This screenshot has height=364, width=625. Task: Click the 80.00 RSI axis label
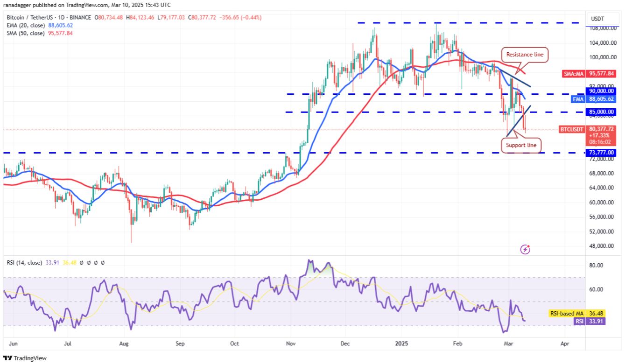point(596,265)
